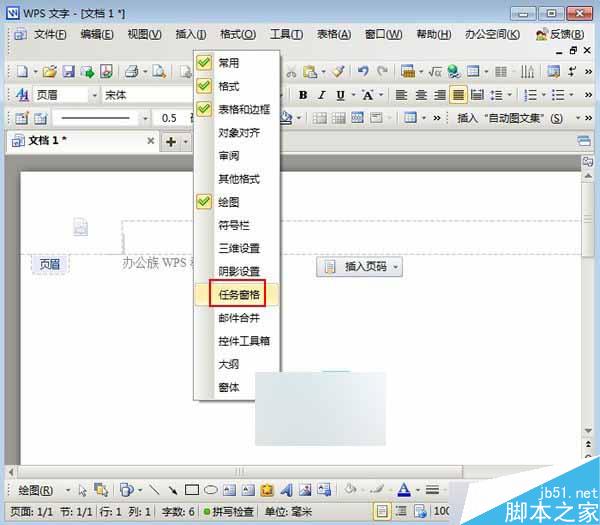
Task: Click the Print icon in the toolbar
Action: [x=132, y=72]
